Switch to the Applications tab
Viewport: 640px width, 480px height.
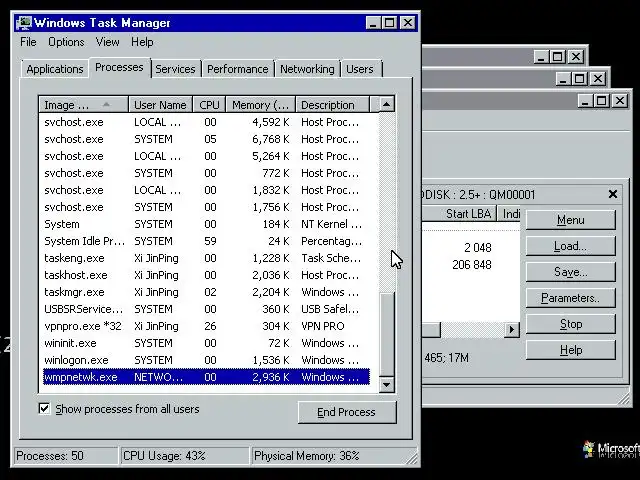(x=55, y=69)
